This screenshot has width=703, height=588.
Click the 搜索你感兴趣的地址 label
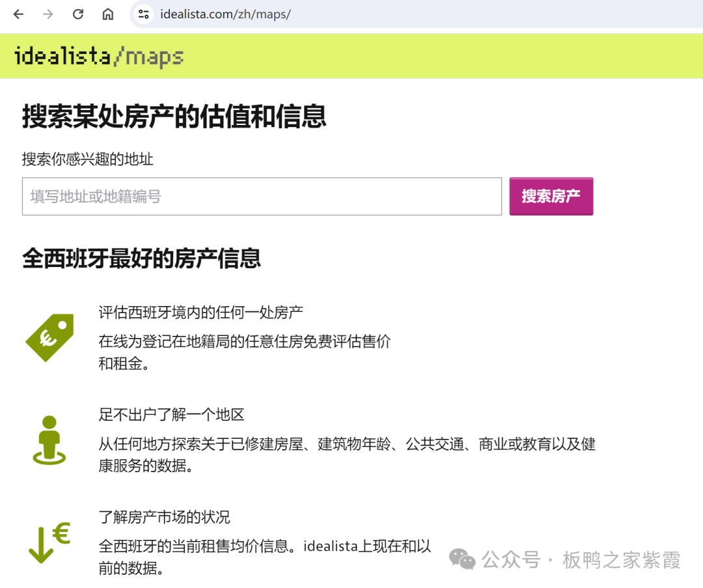point(88,159)
